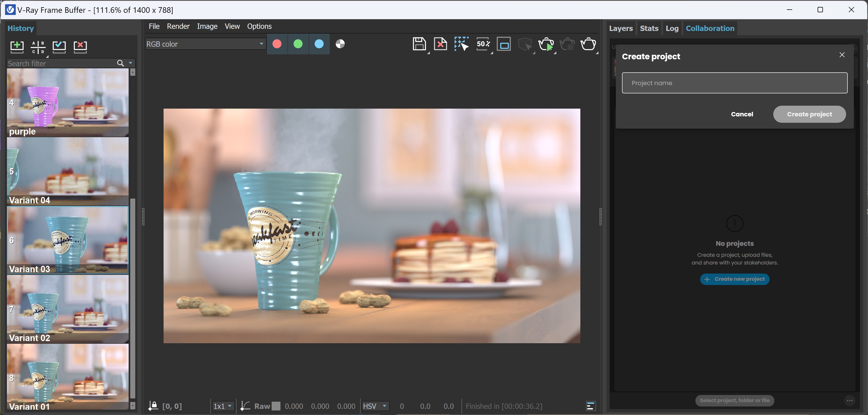
Task: Open the HSV color space dropdown
Action: (x=375, y=406)
